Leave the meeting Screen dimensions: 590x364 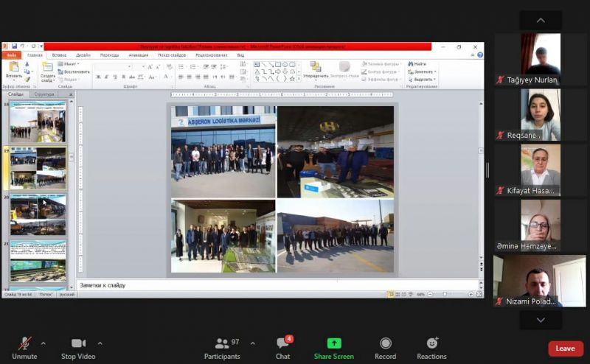(565, 349)
